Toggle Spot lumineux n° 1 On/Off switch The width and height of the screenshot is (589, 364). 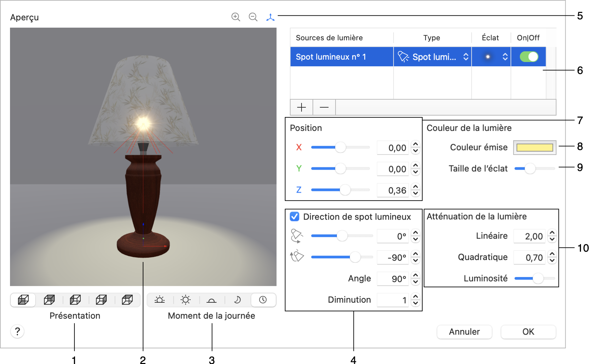pos(529,57)
